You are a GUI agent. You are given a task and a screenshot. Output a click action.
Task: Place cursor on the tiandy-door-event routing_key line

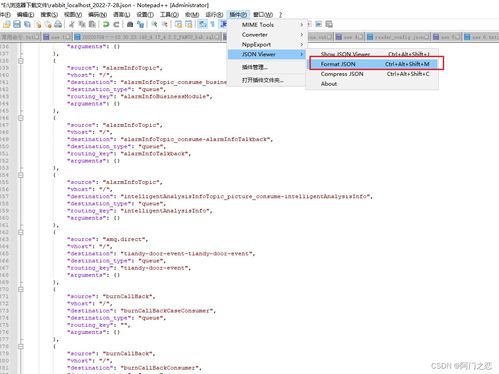[x=129, y=268]
